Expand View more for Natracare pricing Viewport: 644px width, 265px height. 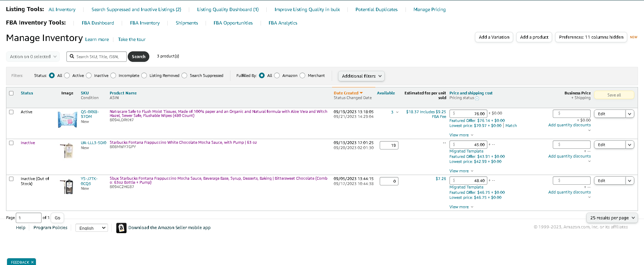pos(461,135)
